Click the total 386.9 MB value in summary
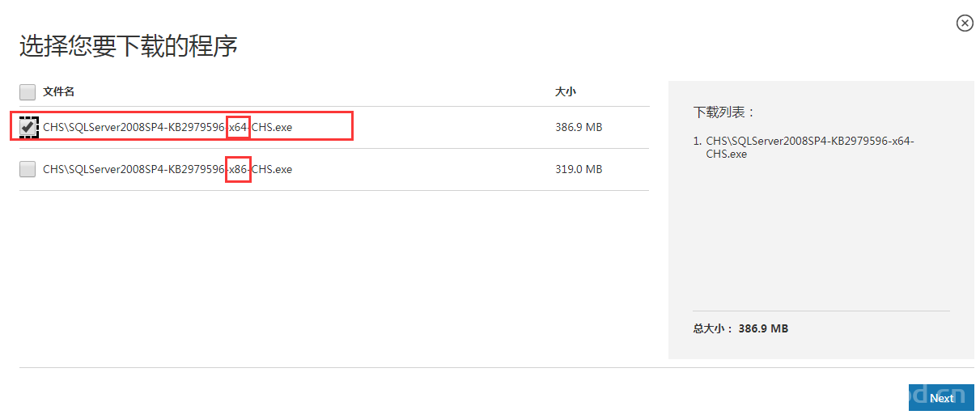The image size is (980, 419). [763, 328]
